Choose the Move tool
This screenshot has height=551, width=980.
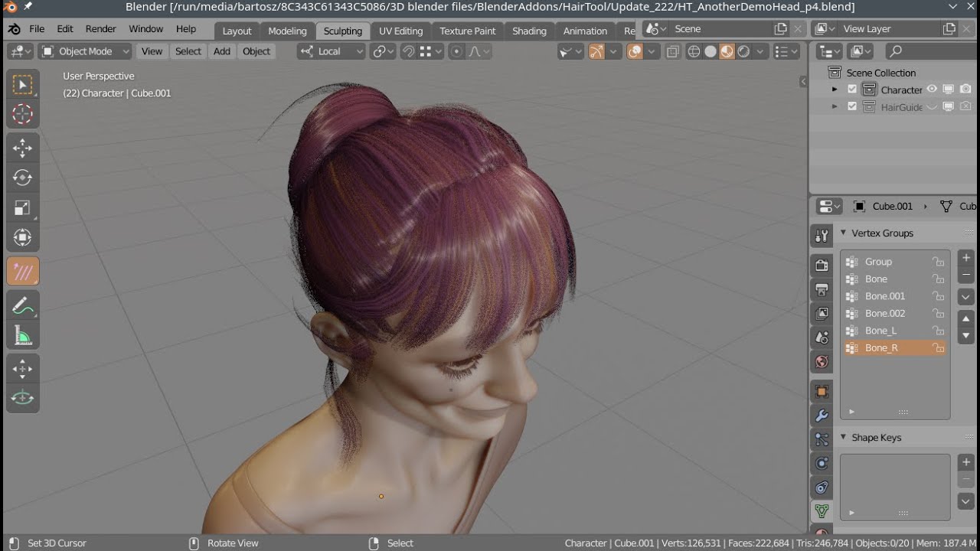pyautogui.click(x=23, y=148)
